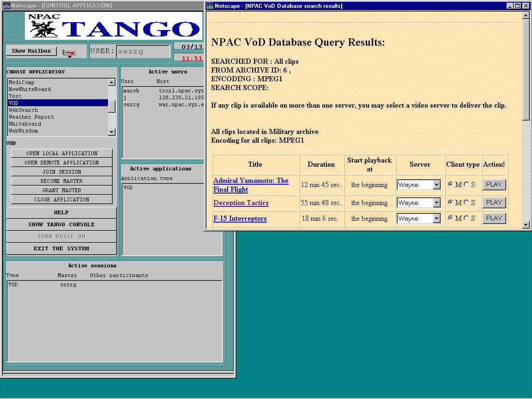Screen dimensions: 532x399
Task: Select NewWhiteBoard in application list
Action: coord(58,89)
